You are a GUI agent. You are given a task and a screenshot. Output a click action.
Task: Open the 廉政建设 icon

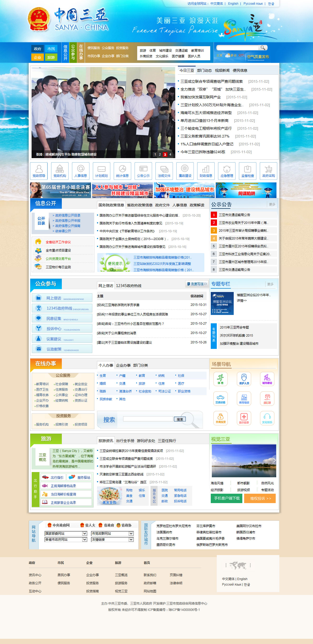pyautogui.click(x=185, y=171)
